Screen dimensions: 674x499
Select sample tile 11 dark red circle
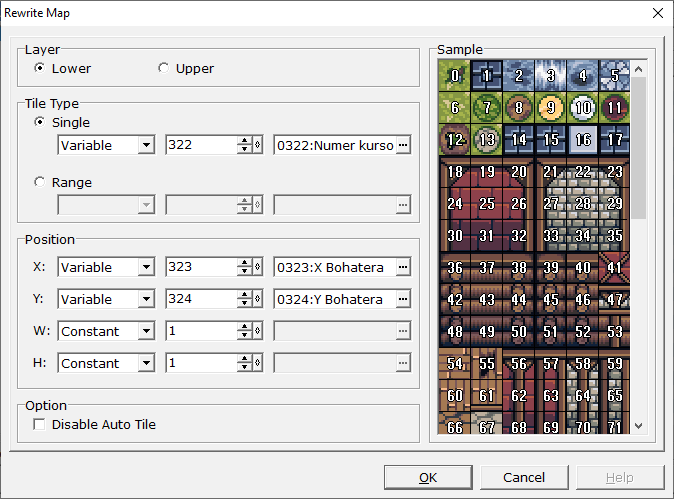click(x=614, y=107)
